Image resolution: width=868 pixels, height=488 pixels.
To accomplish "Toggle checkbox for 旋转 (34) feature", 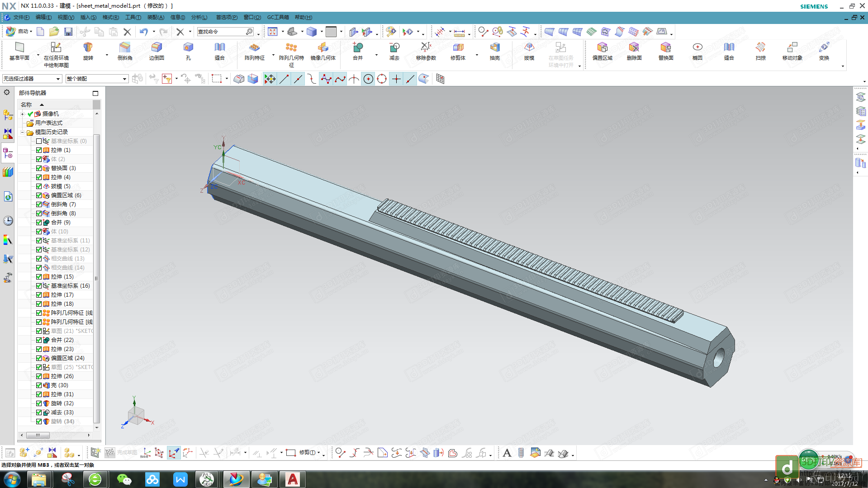I will coord(39,422).
